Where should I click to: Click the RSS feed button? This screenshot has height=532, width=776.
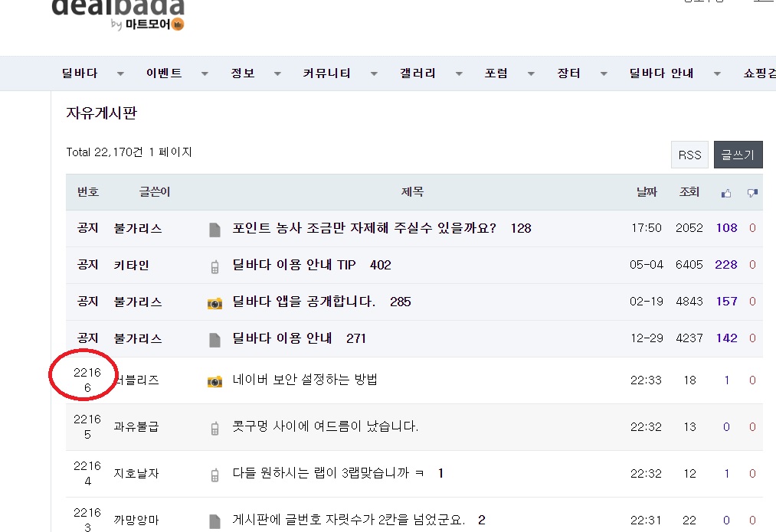(689, 155)
